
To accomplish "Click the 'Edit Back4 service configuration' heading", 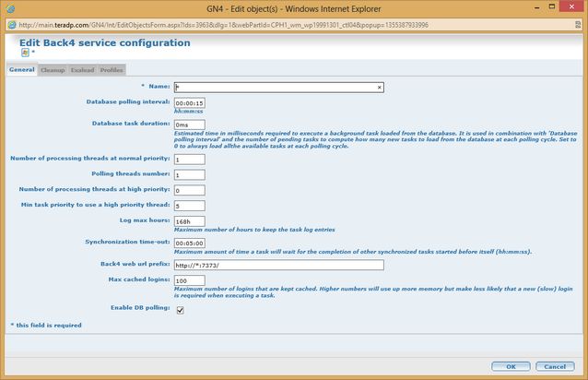I will click(105, 42).
